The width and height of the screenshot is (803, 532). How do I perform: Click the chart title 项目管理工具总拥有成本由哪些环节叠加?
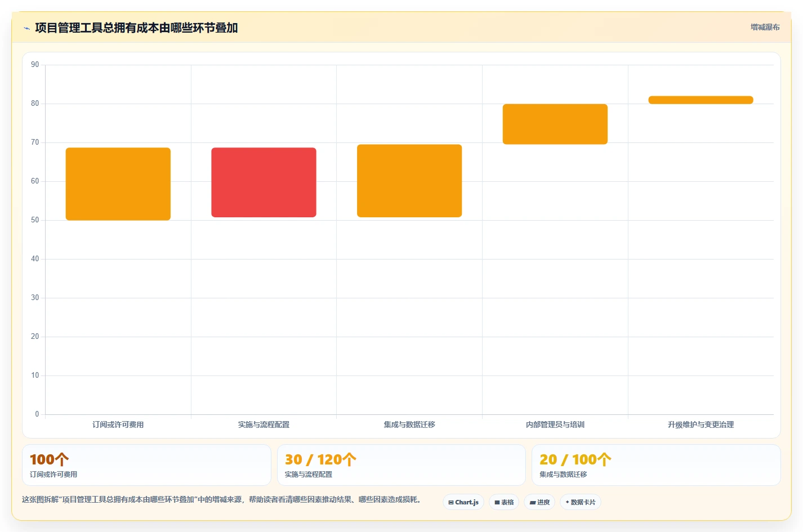tap(136, 28)
